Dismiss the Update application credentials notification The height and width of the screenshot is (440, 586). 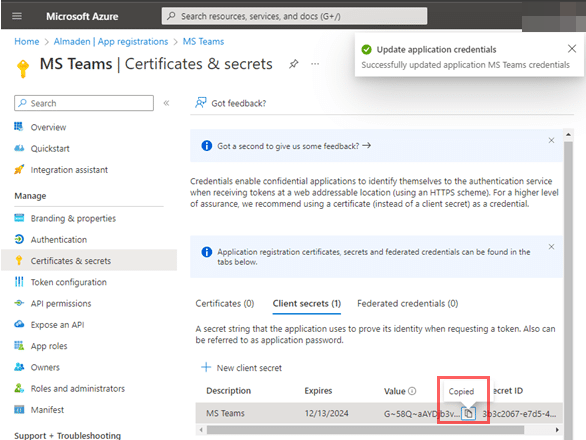click(x=572, y=49)
